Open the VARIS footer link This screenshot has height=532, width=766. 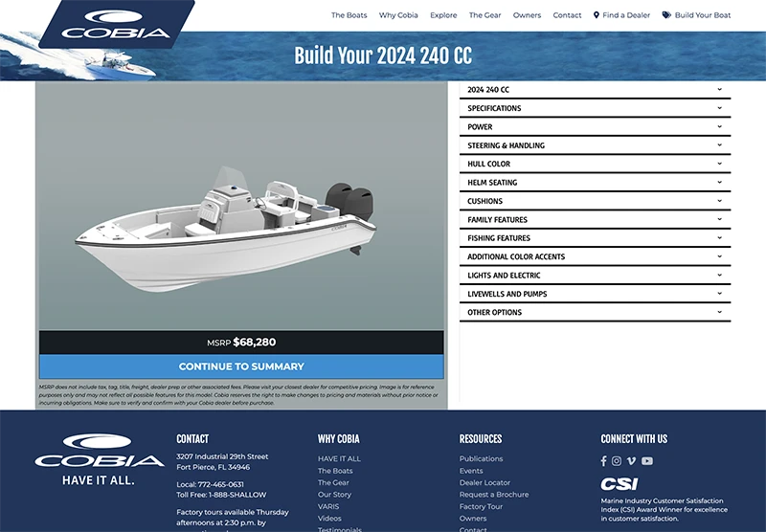(327, 506)
